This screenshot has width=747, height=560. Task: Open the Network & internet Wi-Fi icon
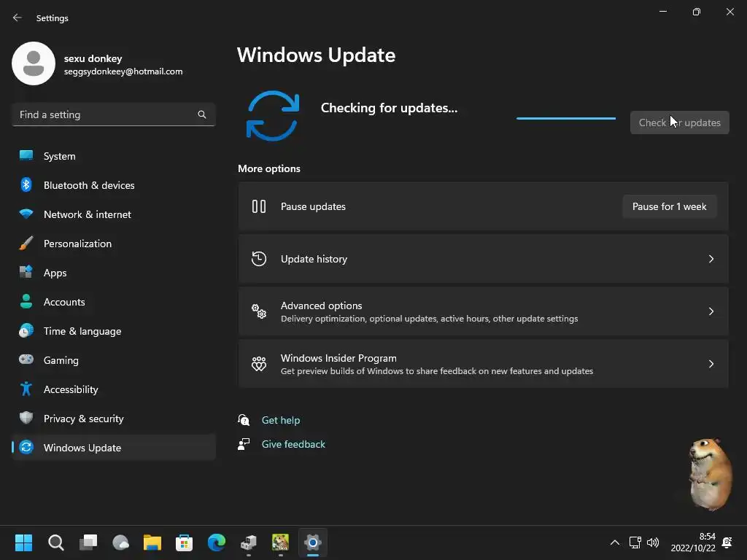(x=26, y=214)
